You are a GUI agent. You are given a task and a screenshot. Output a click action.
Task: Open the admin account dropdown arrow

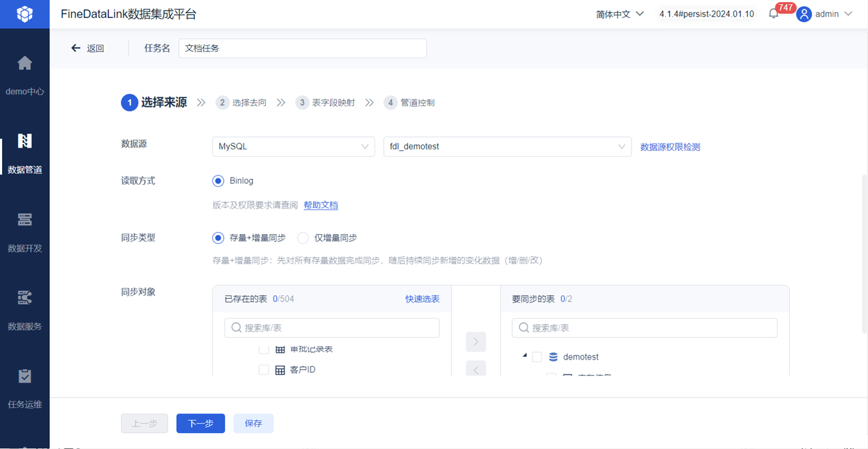tap(848, 14)
